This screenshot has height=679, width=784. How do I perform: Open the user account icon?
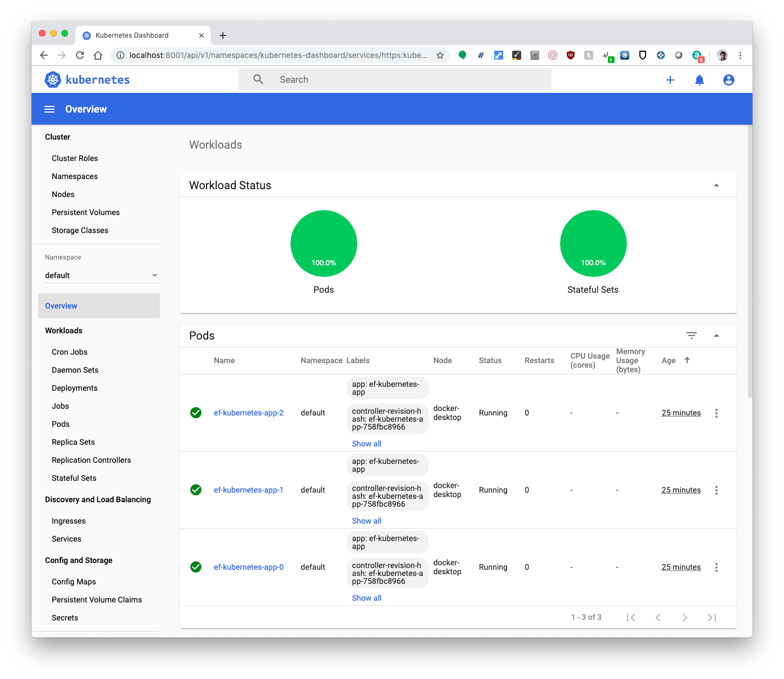click(729, 80)
